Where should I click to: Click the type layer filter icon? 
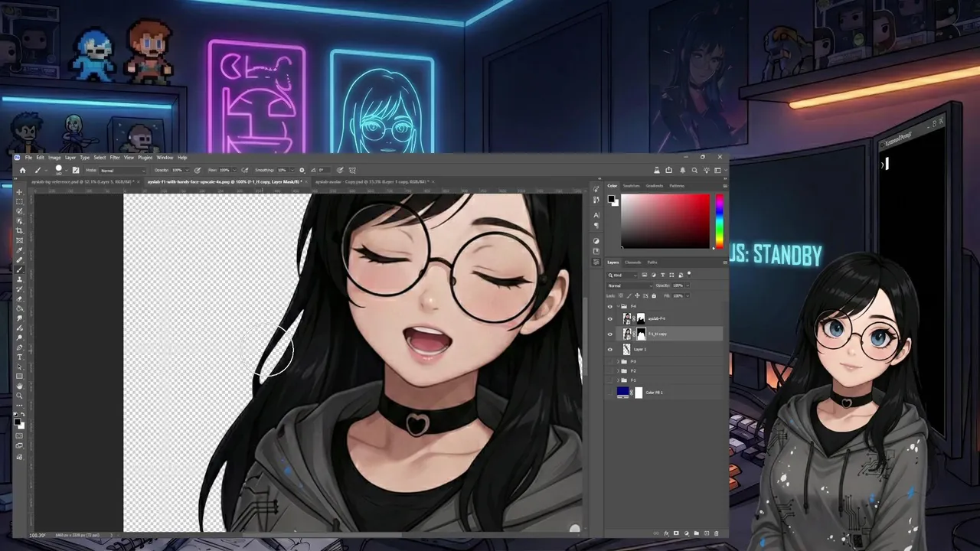tap(663, 275)
